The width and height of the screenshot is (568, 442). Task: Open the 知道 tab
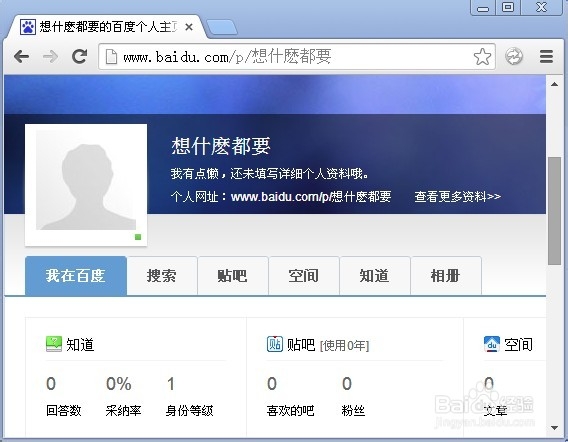click(375, 276)
